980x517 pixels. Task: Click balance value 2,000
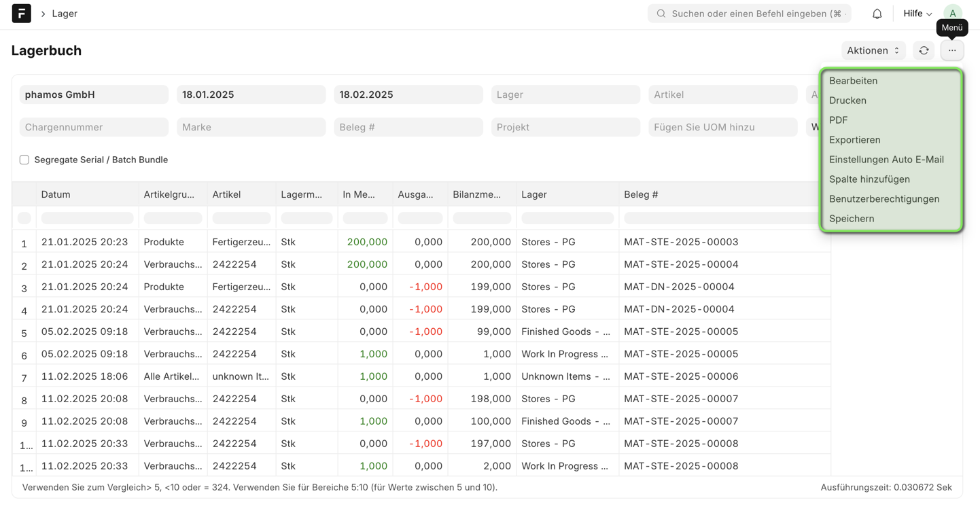coord(482,466)
